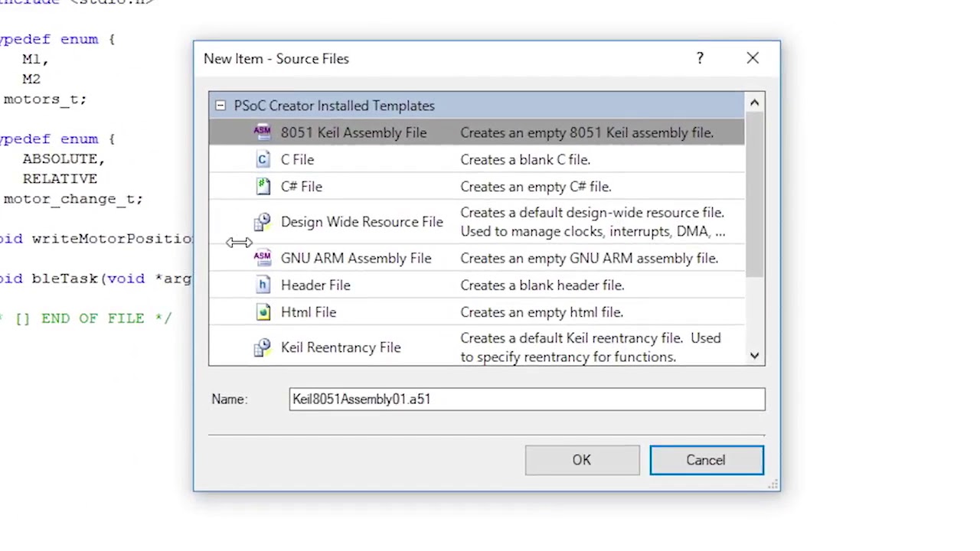Click the writeMotorPosition line in editor

(96, 239)
